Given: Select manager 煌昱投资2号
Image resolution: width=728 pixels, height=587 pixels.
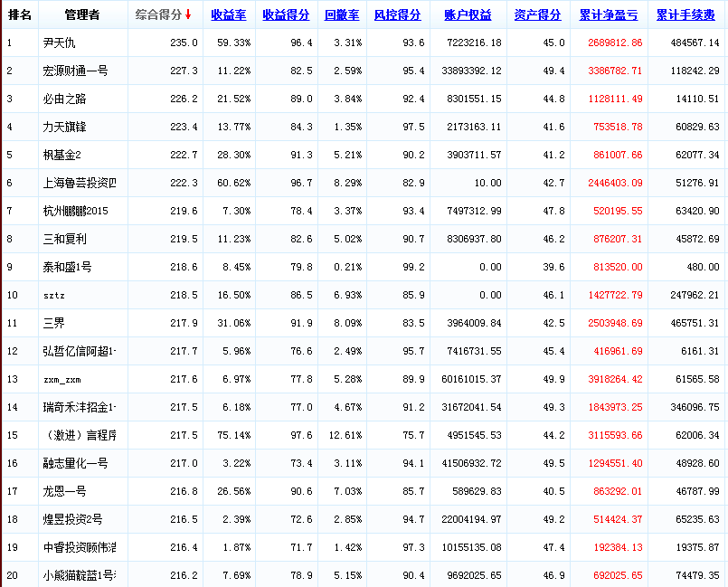Looking at the screenshot, I should (x=72, y=519).
